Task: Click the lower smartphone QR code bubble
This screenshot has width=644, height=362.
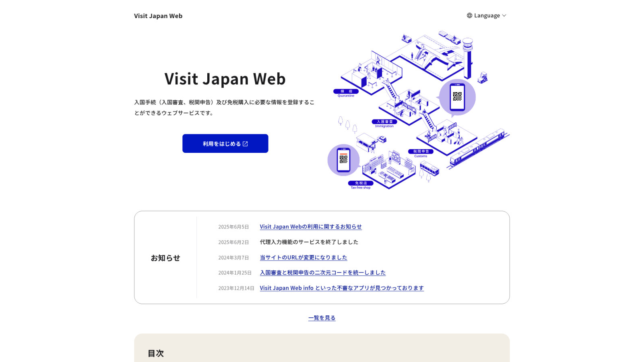Action: [343, 160]
